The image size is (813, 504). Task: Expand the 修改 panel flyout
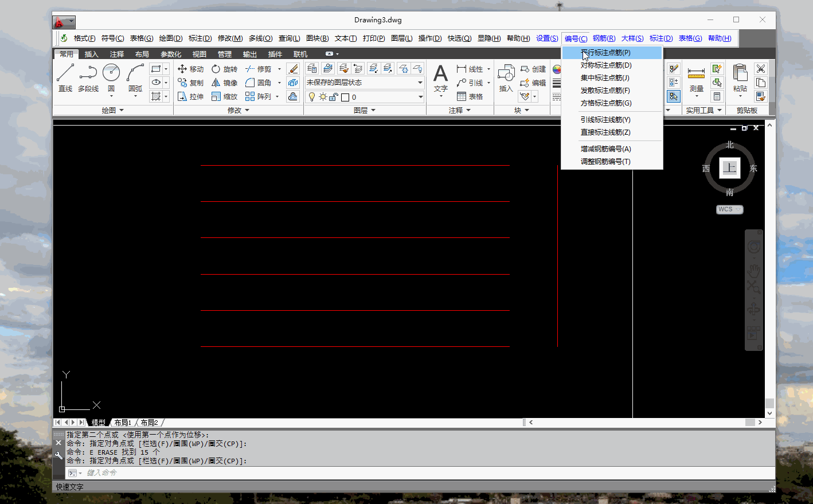[239, 110]
